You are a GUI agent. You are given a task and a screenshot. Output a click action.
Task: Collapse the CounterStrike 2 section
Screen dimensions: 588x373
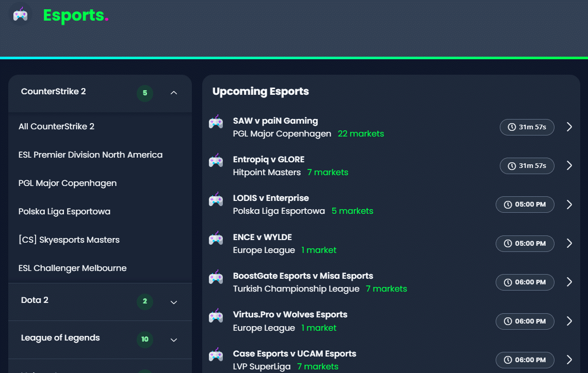click(x=174, y=93)
